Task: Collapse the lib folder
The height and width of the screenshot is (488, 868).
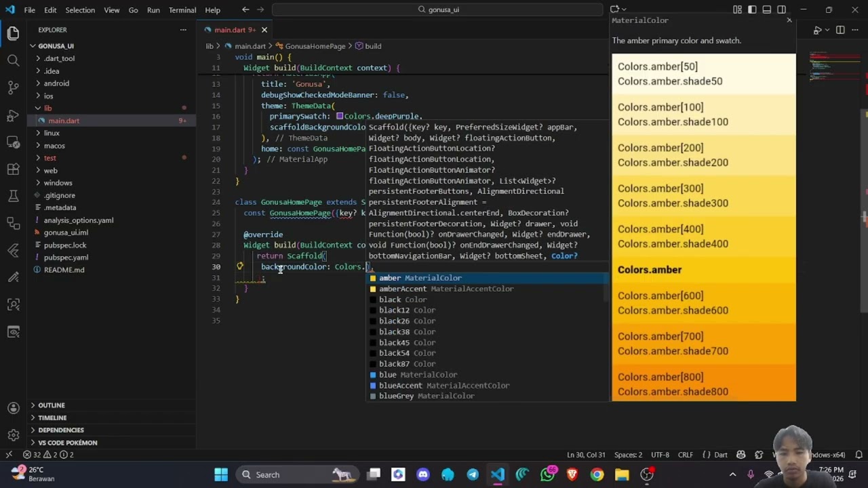Action: coord(47,108)
